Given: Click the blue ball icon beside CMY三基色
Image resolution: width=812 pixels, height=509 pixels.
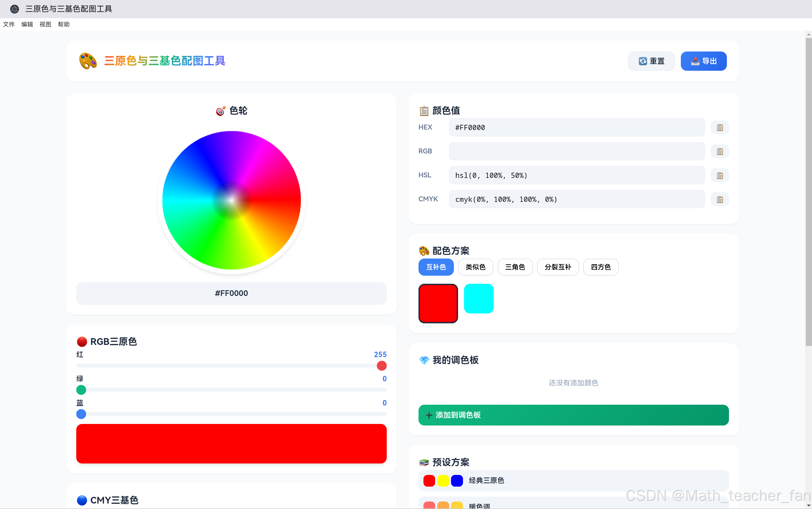Looking at the screenshot, I should point(82,500).
